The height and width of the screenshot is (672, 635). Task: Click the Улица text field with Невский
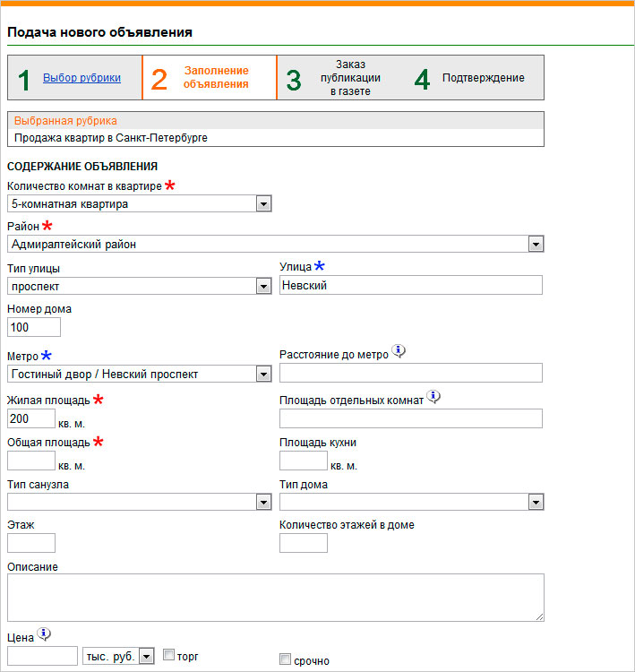(x=411, y=285)
